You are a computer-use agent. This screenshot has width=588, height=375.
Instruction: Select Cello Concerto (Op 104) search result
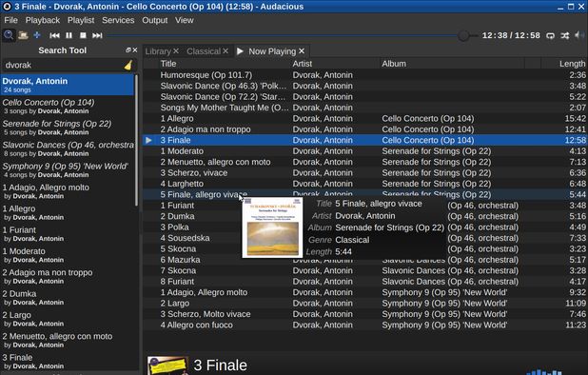click(x=68, y=107)
